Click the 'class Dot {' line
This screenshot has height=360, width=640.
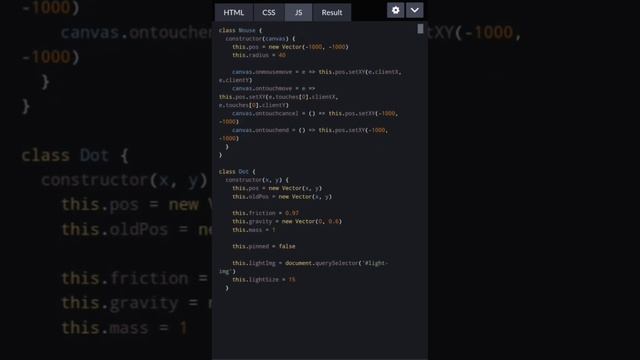[237, 171]
